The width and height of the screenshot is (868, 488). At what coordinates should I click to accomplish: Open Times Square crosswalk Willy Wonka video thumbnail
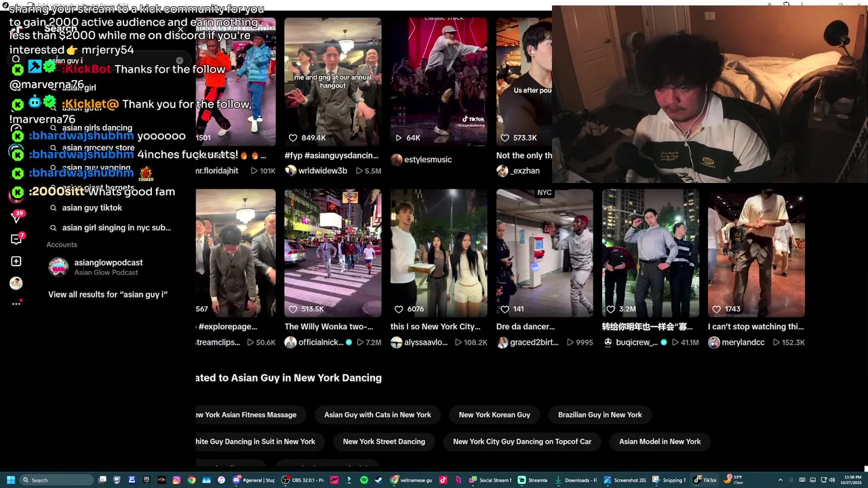[x=333, y=253]
